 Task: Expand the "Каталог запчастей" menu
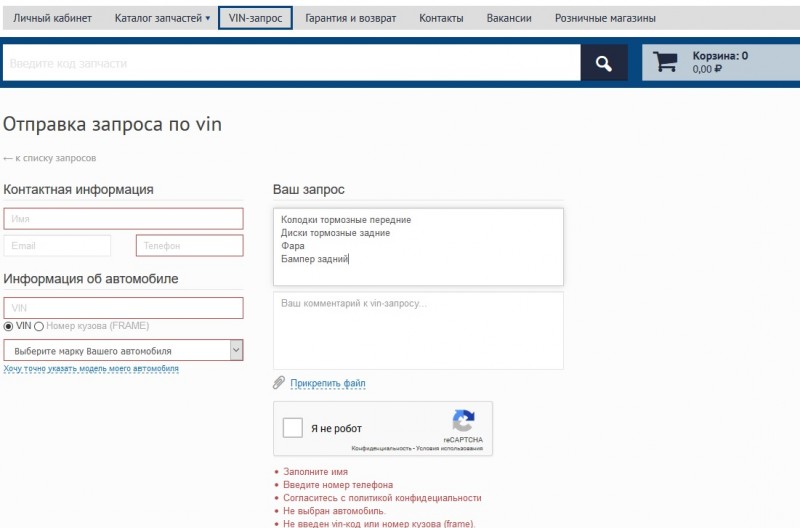coord(162,18)
